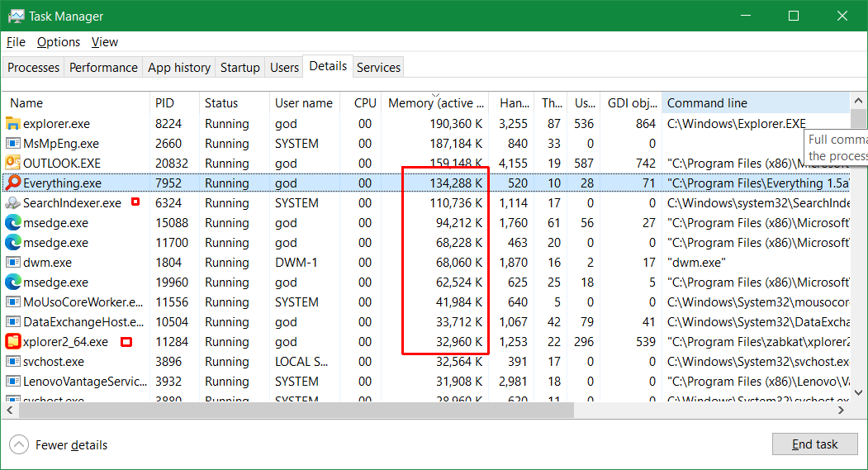Sort by the Handles column header
The image size is (868, 470).
tap(511, 103)
